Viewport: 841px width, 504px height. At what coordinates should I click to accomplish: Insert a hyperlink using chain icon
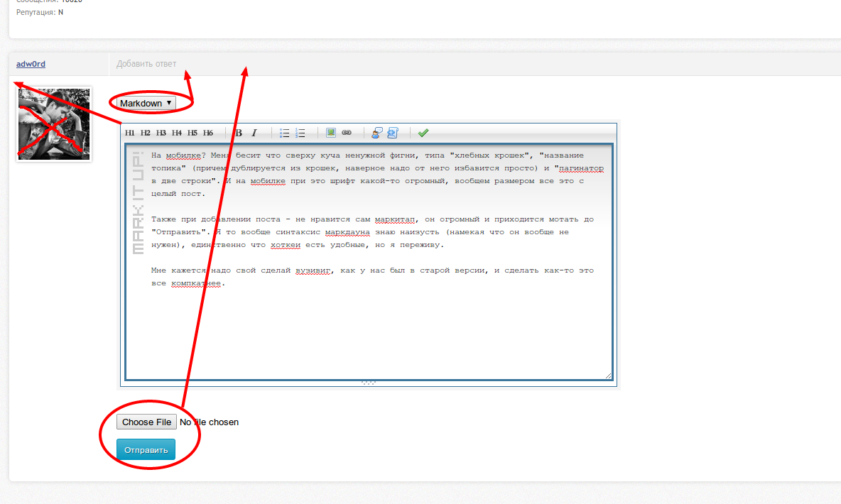coord(347,133)
